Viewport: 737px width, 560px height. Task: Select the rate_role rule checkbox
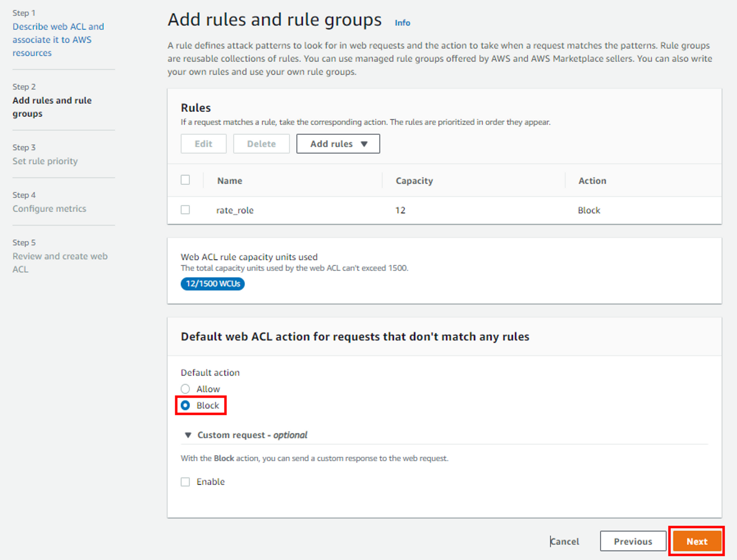[185, 210]
